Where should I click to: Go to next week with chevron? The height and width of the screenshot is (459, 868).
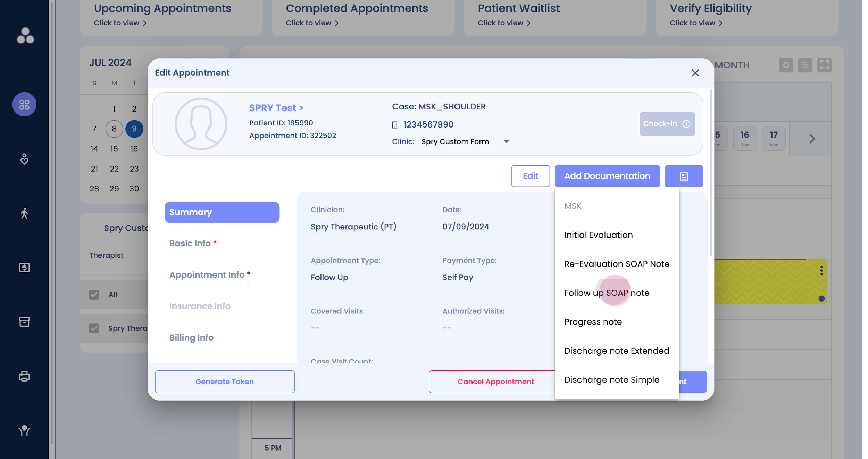pos(812,139)
